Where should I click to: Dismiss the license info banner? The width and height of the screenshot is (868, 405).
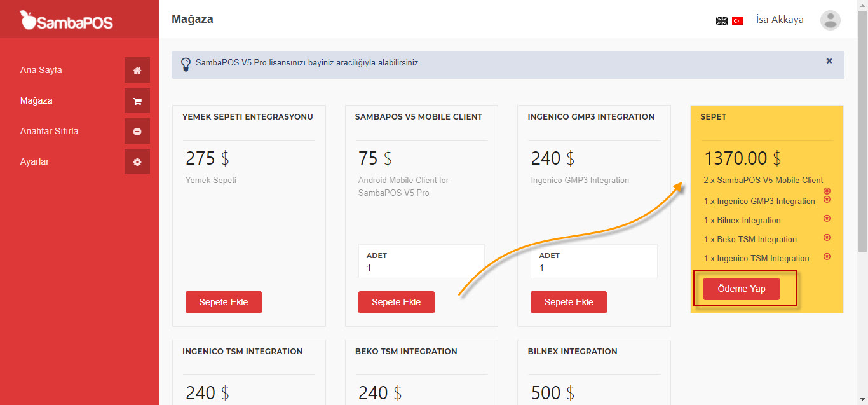(829, 61)
